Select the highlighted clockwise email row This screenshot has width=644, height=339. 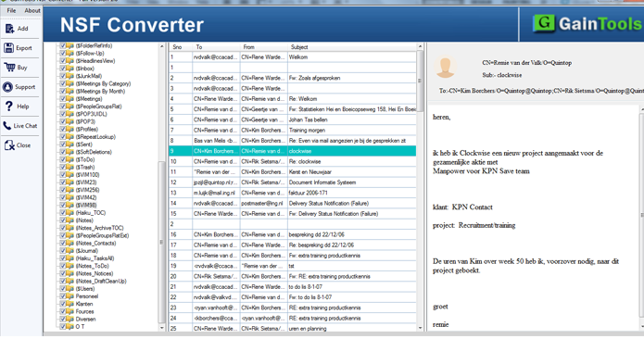tap(293, 151)
